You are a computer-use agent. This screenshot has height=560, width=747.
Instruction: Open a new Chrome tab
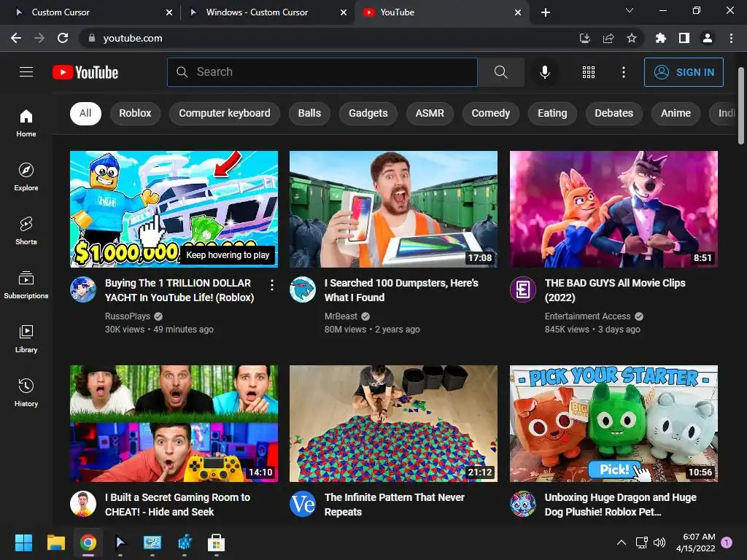click(x=546, y=12)
